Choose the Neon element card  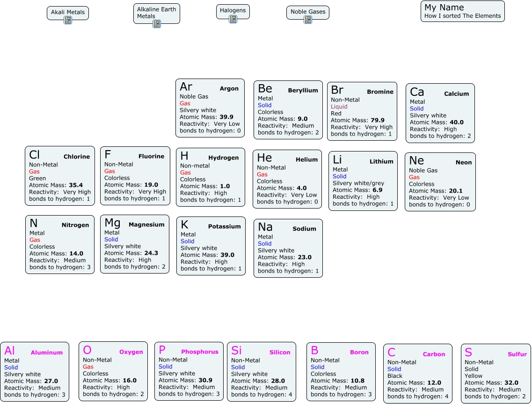pos(440,182)
